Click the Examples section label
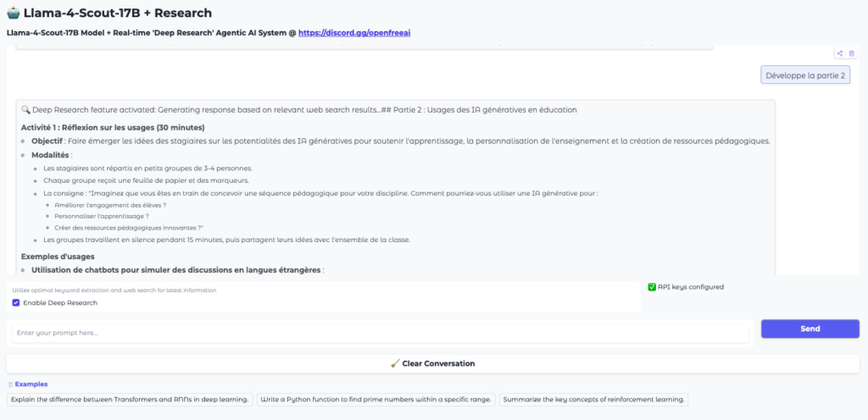Image resolution: width=868 pixels, height=420 pixels. point(31,384)
